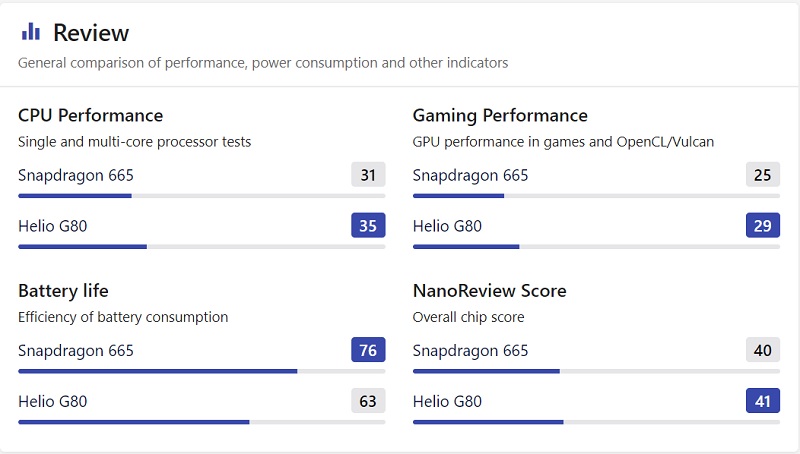Image resolution: width=800 pixels, height=454 pixels.
Task: Click Snapdragon 665 gaming score badge 25
Action: [763, 175]
